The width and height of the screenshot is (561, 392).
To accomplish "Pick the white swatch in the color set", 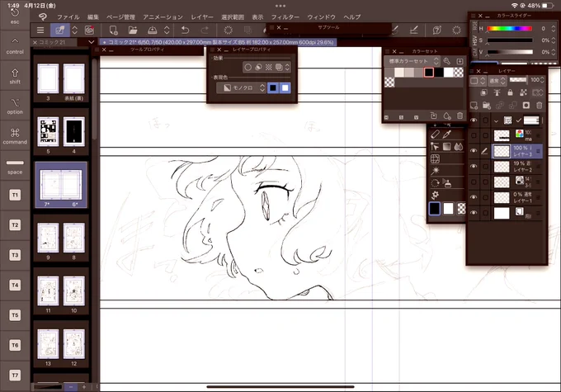I will (x=449, y=73).
